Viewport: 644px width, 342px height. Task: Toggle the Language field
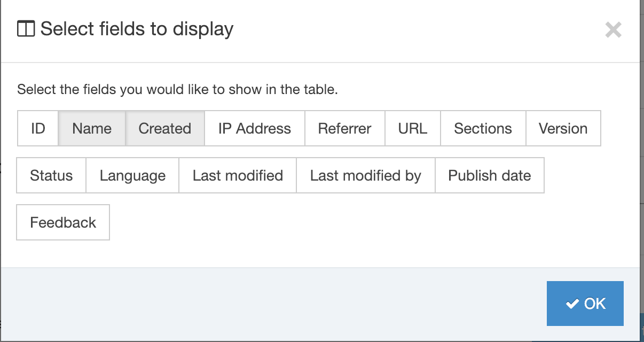click(132, 175)
